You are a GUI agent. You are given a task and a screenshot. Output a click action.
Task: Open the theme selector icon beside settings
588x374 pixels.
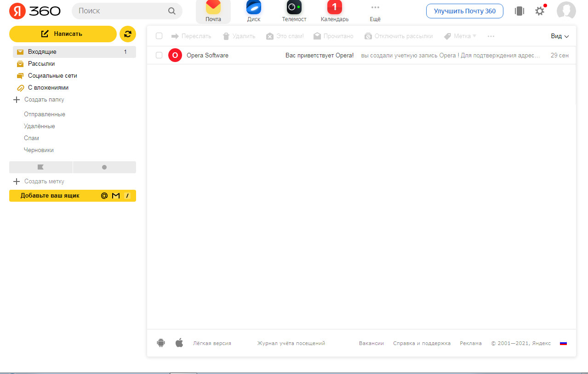[x=519, y=11]
